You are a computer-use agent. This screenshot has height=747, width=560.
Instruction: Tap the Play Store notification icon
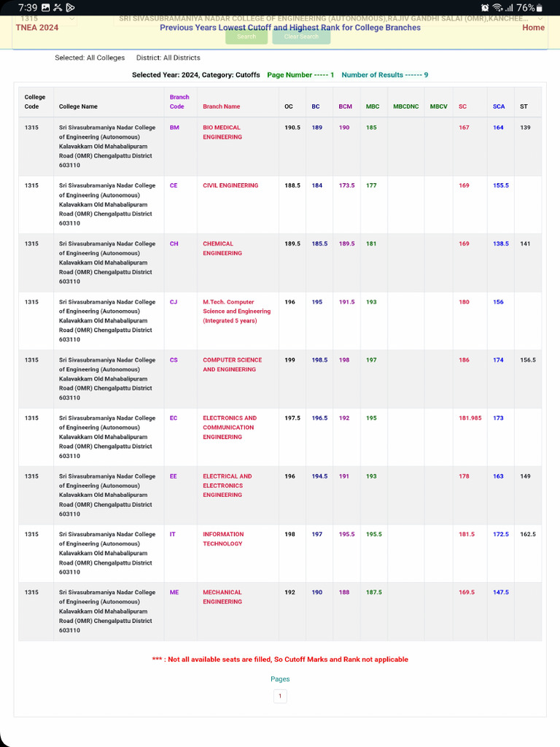[x=70, y=7]
